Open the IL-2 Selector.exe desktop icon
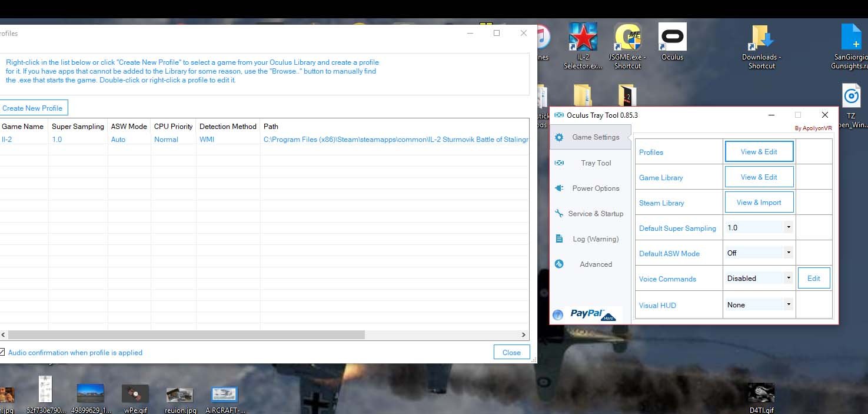The height and width of the screenshot is (414, 868). pos(583,46)
